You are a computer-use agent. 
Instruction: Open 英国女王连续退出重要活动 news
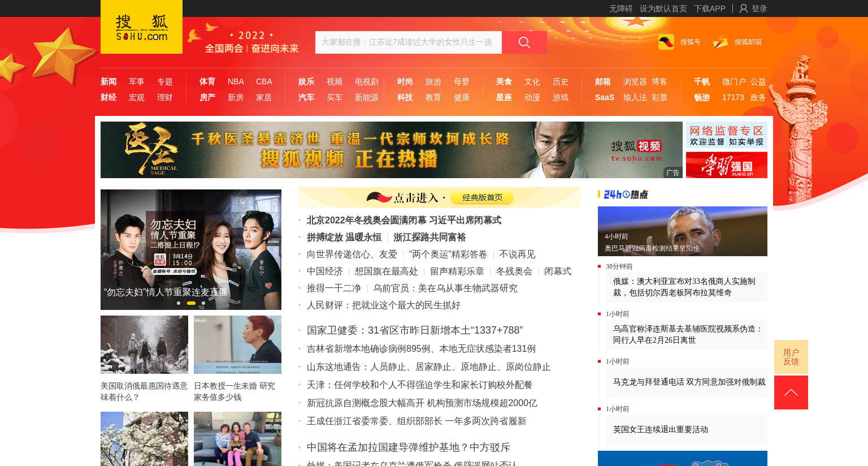tap(661, 429)
